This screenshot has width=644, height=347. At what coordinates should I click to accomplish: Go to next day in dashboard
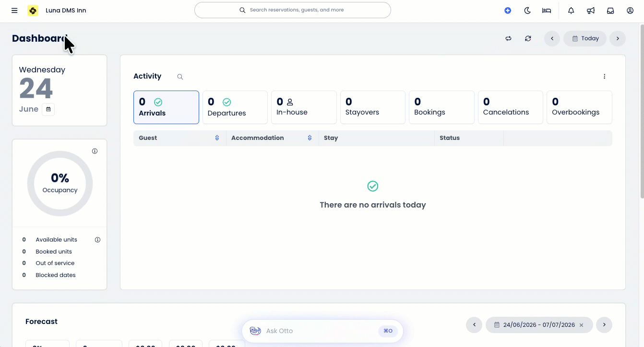point(618,38)
